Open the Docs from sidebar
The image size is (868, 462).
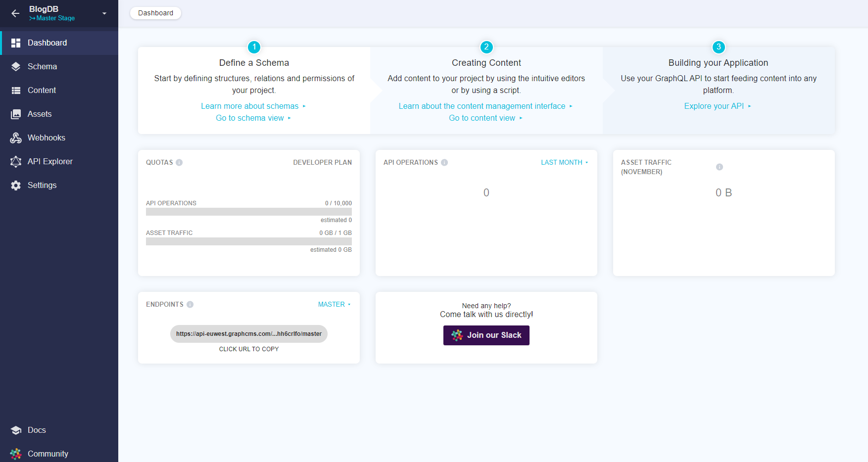[36, 430]
